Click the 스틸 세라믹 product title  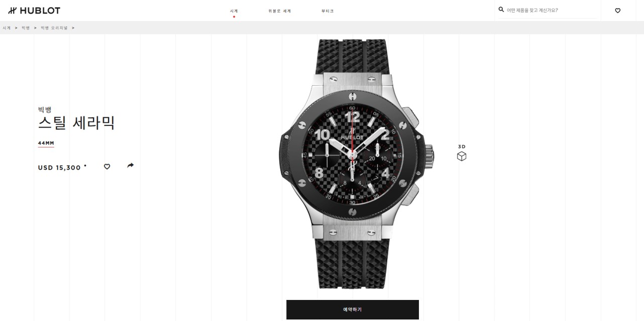click(76, 123)
